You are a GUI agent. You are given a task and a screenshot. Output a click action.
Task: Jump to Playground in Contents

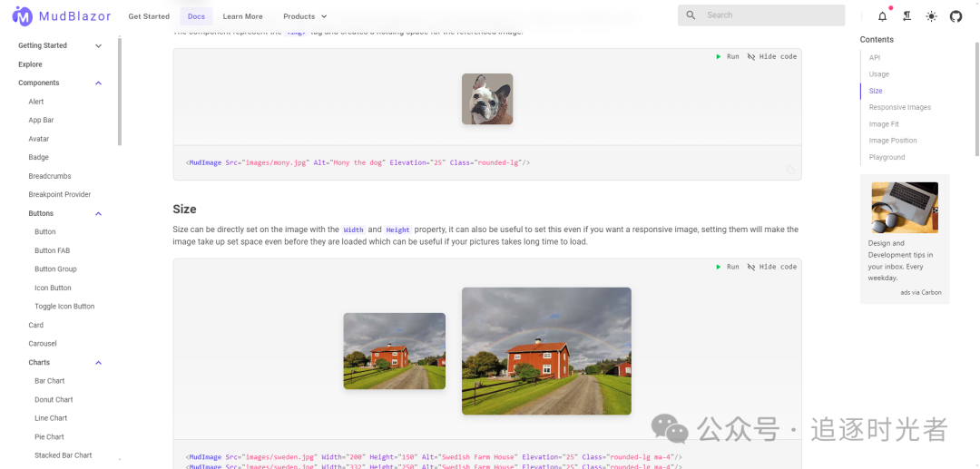pos(887,157)
